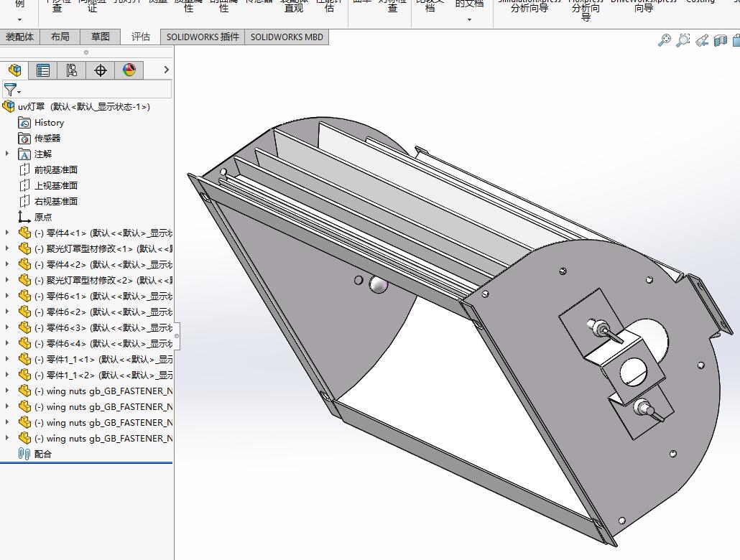Open the SOLIDWORKS 插件 tab
Screen dimensions: 740x560
pyautogui.click(x=203, y=37)
